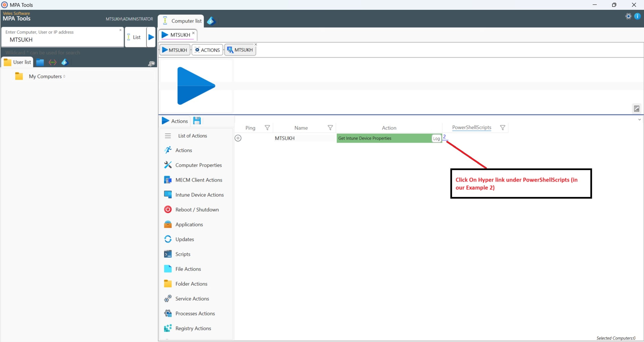Save the actions with the floppy disk icon
Screen dimensions: 644x342
point(197,121)
